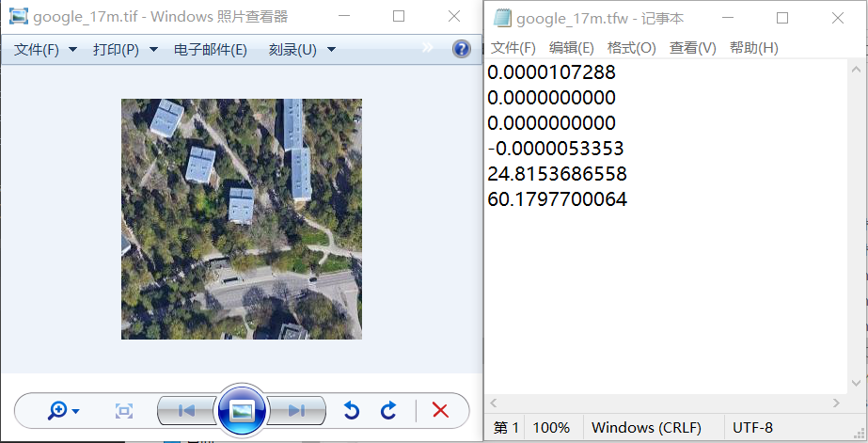868x443 pixels.
Task: Click the Notepad title bar icon
Action: click(x=502, y=18)
